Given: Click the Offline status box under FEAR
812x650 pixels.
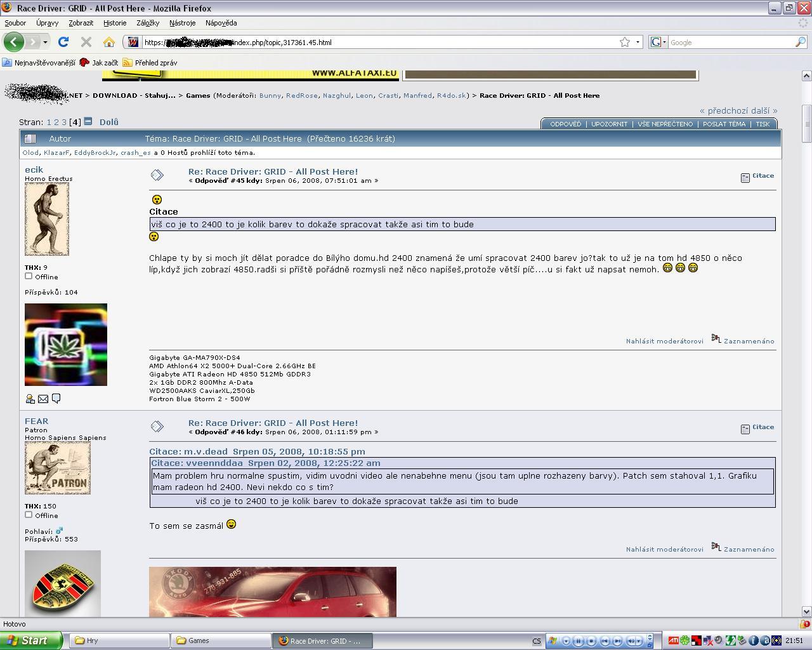Looking at the screenshot, I should (29, 515).
